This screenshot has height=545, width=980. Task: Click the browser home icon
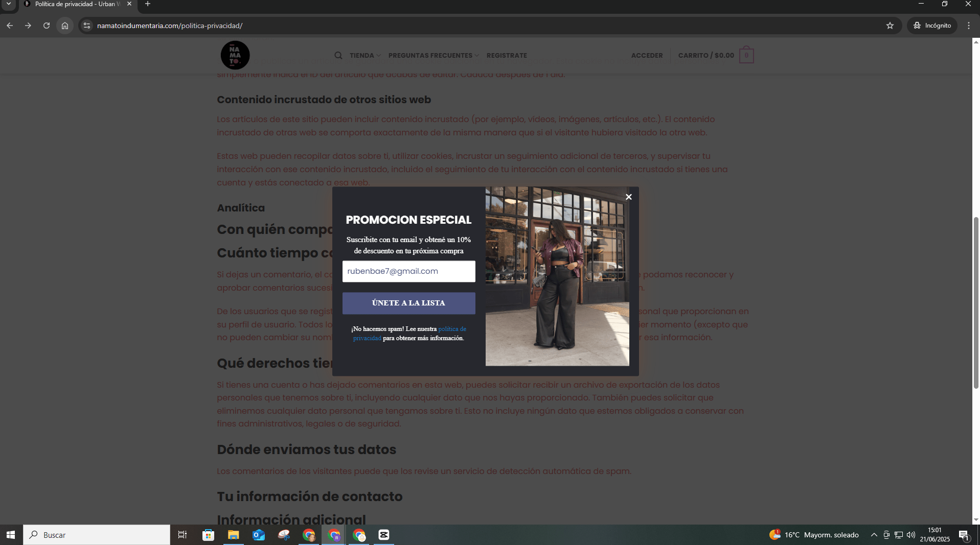tap(65, 26)
